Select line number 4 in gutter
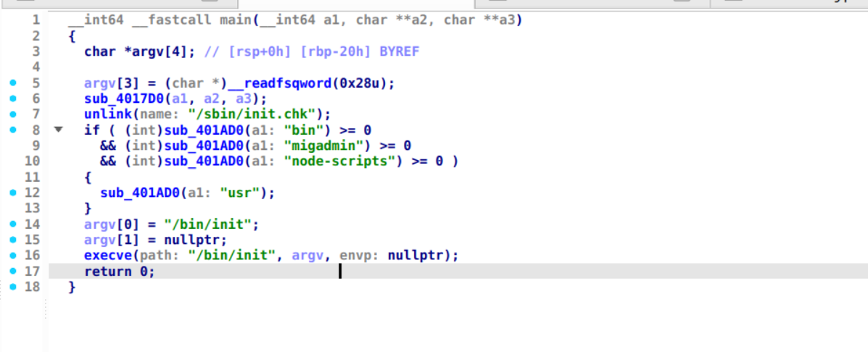 point(36,67)
